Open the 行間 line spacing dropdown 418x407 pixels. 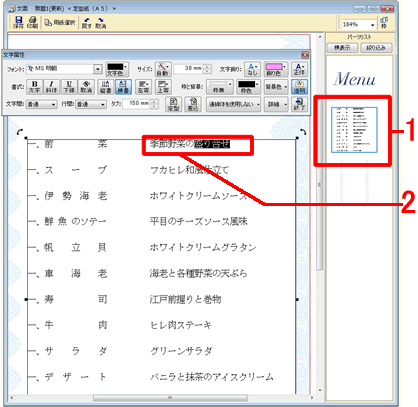[x=90, y=104]
